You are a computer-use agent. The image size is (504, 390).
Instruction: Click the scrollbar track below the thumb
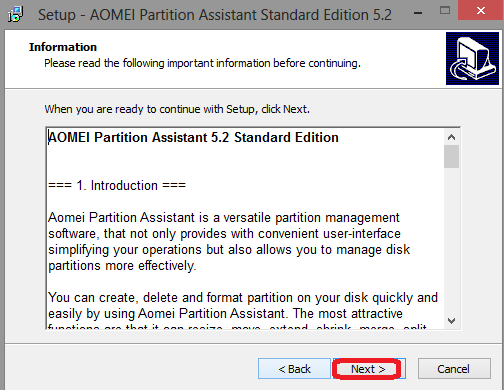(452, 241)
